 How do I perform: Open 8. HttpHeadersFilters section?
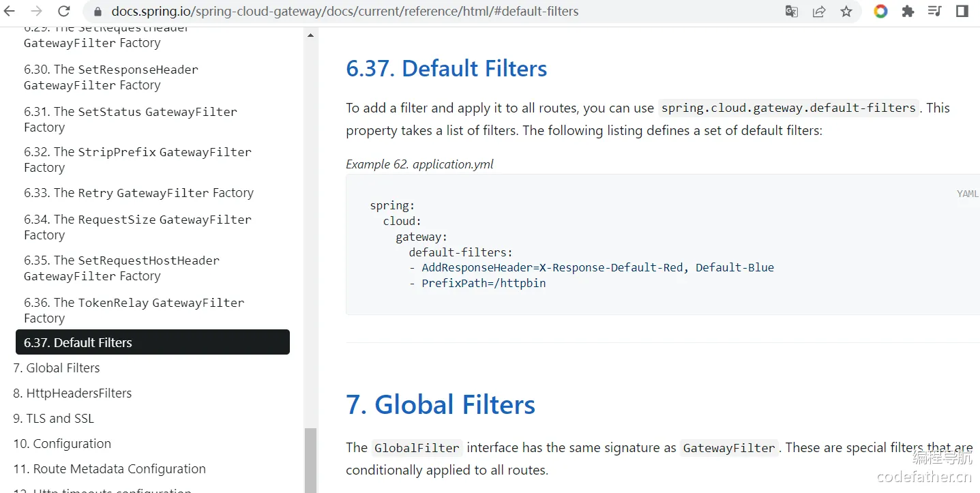[72, 393]
